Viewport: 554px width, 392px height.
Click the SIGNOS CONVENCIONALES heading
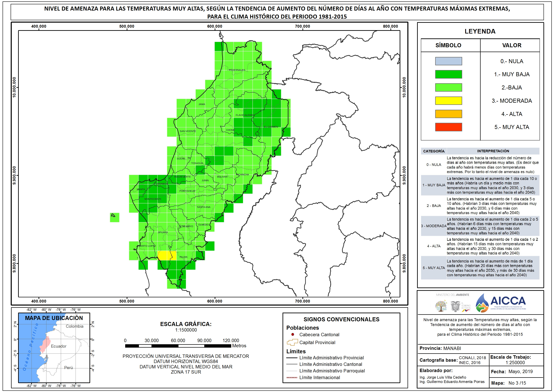(341, 319)
